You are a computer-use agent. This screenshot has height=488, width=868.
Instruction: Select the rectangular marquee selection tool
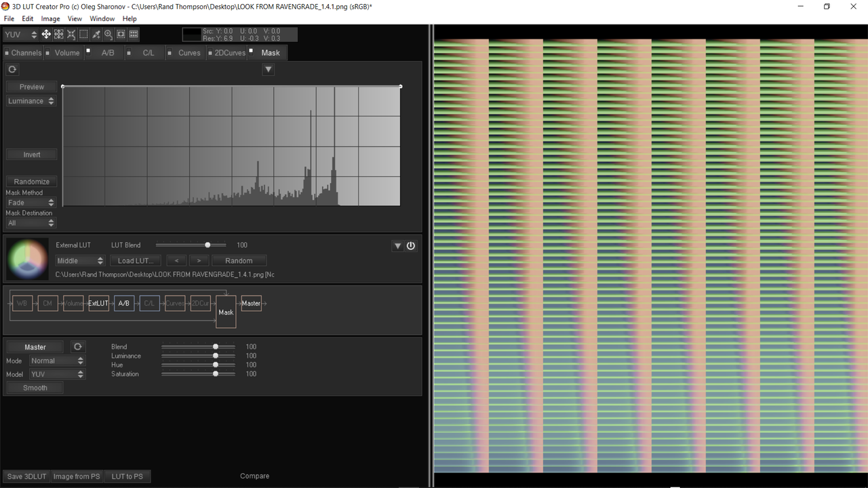tap(83, 34)
